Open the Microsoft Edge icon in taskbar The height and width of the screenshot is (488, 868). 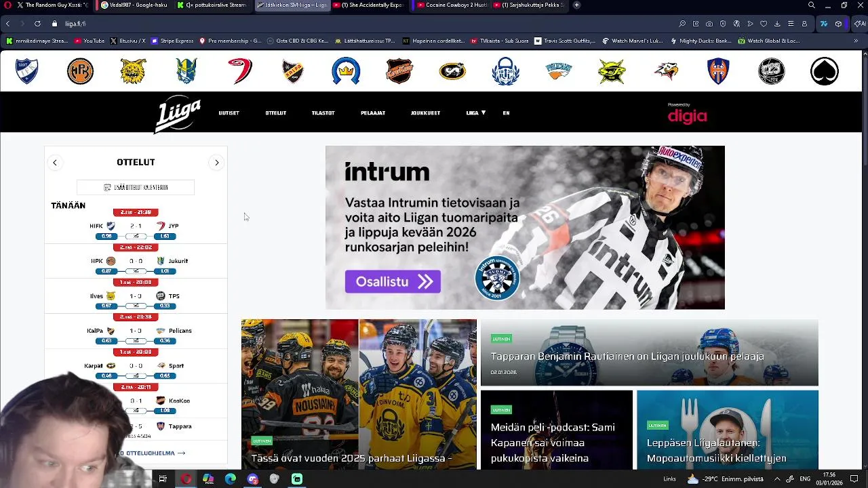coord(231,479)
